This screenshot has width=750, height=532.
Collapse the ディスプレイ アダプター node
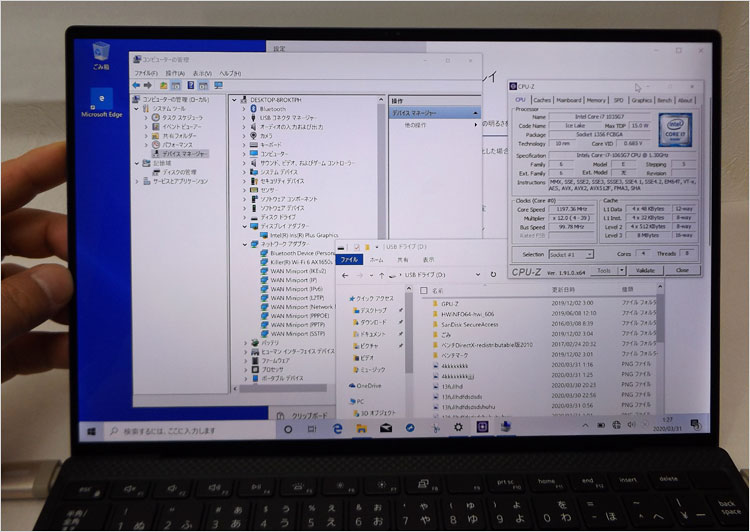click(x=243, y=225)
